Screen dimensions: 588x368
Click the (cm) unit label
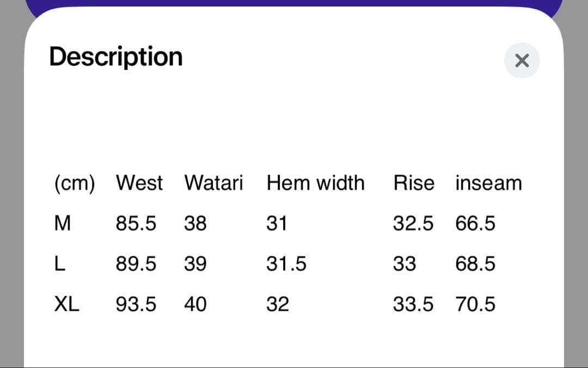point(75,183)
